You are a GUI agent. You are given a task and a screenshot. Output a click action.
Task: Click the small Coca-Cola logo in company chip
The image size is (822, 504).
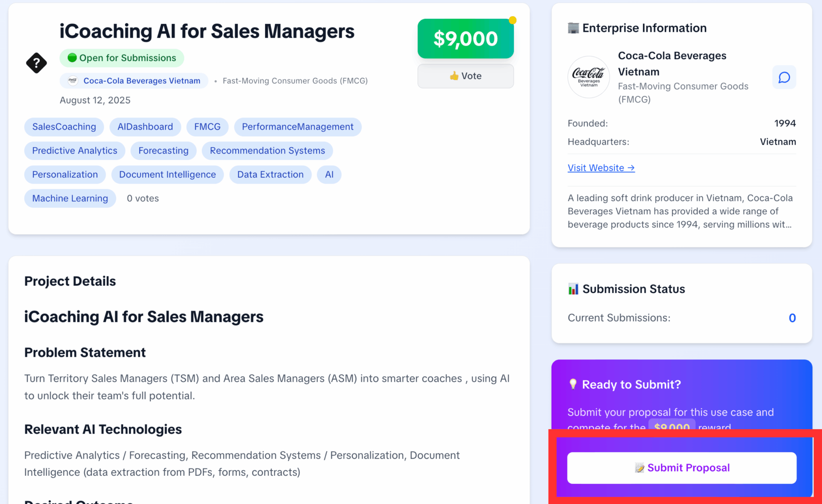(x=73, y=81)
